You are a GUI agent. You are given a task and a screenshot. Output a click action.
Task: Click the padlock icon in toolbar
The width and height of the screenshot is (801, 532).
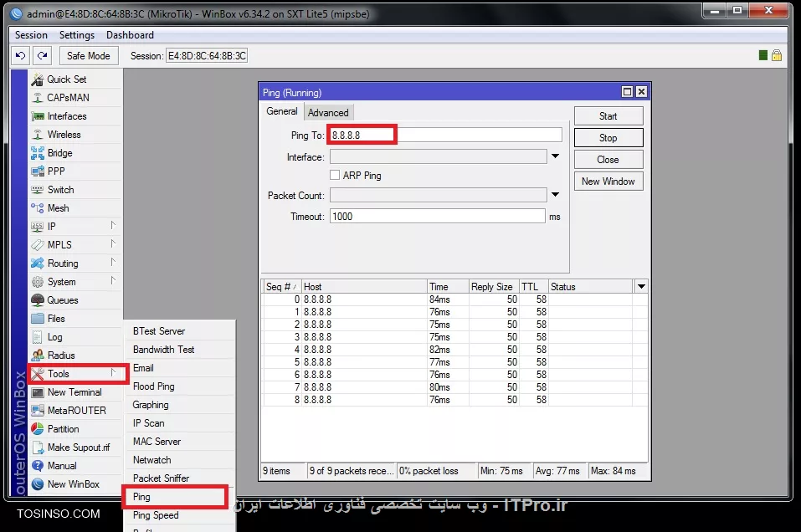click(x=777, y=55)
